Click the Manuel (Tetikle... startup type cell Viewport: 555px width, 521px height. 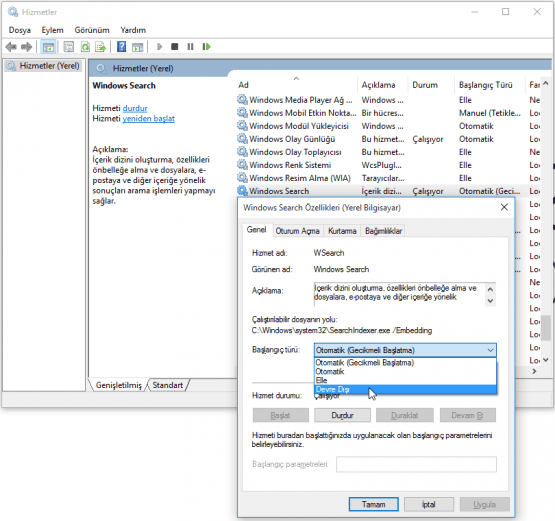pos(490,113)
